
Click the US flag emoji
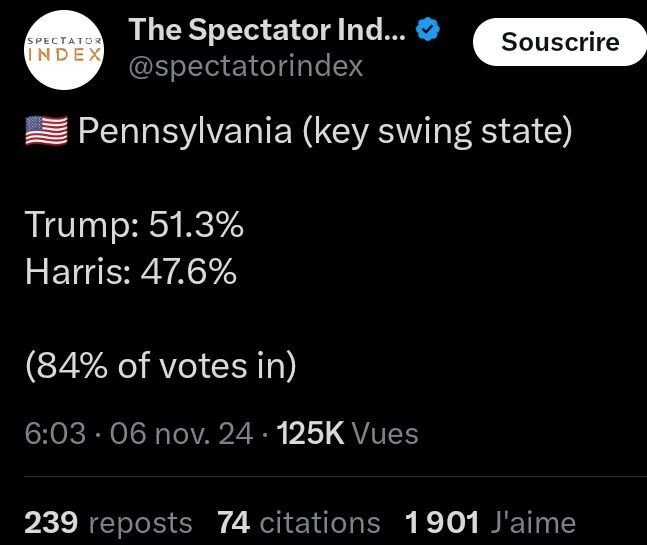tap(46, 131)
